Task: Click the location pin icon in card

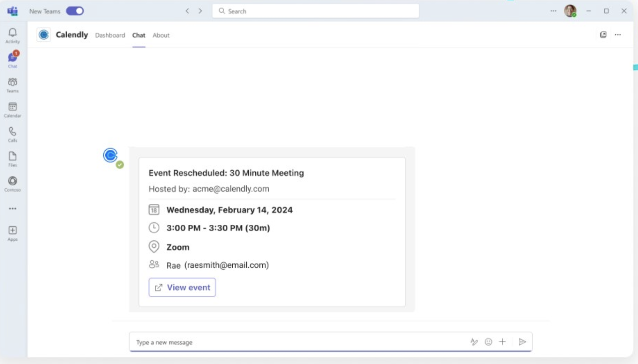Action: 154,246
